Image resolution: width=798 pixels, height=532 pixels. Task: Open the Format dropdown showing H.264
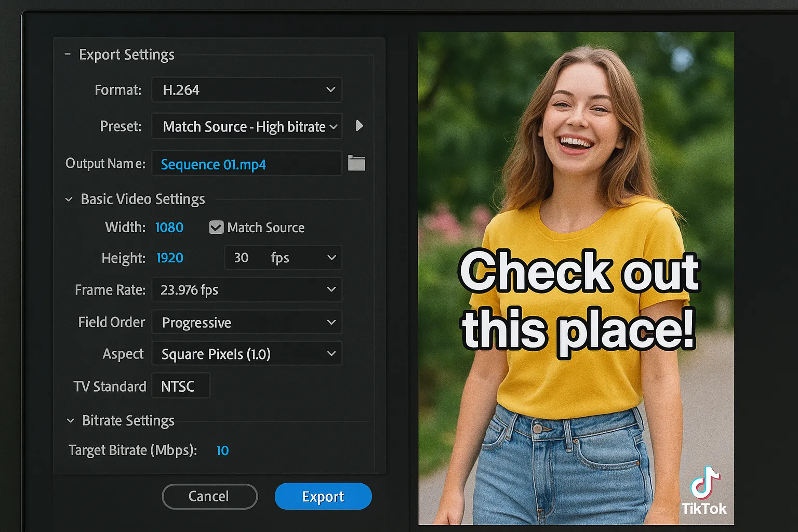[247, 90]
